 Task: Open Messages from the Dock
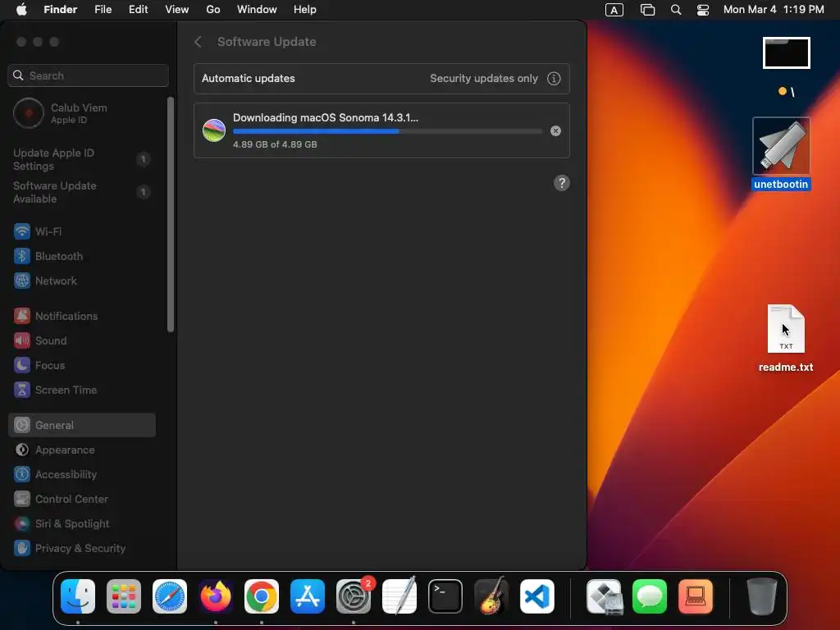pos(650,596)
